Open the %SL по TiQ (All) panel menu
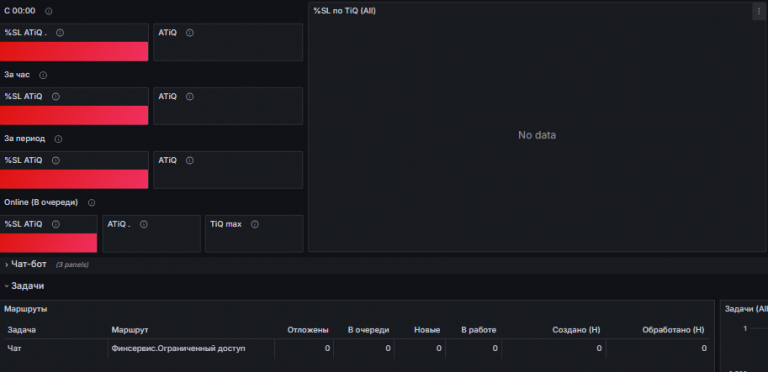Screen dimensions: 768x372 click(759, 11)
